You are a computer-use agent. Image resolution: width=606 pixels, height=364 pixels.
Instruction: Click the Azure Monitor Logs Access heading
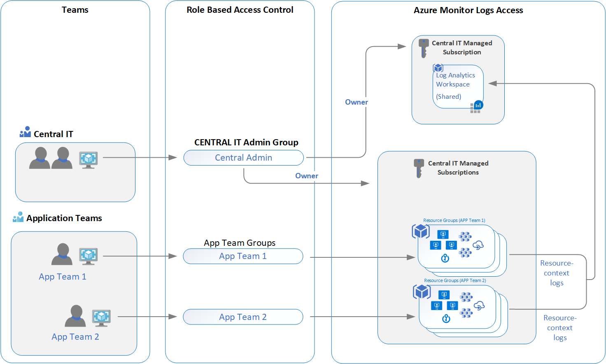click(x=468, y=10)
